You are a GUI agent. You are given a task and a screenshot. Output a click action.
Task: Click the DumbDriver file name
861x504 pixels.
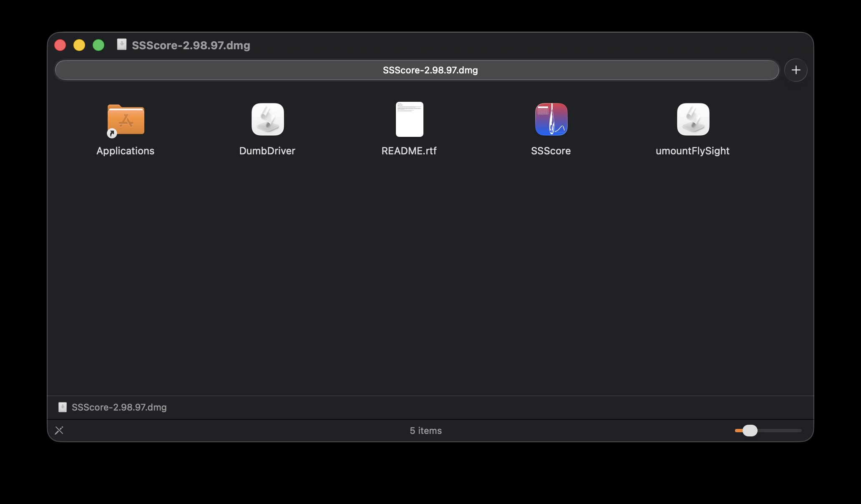coord(267,151)
